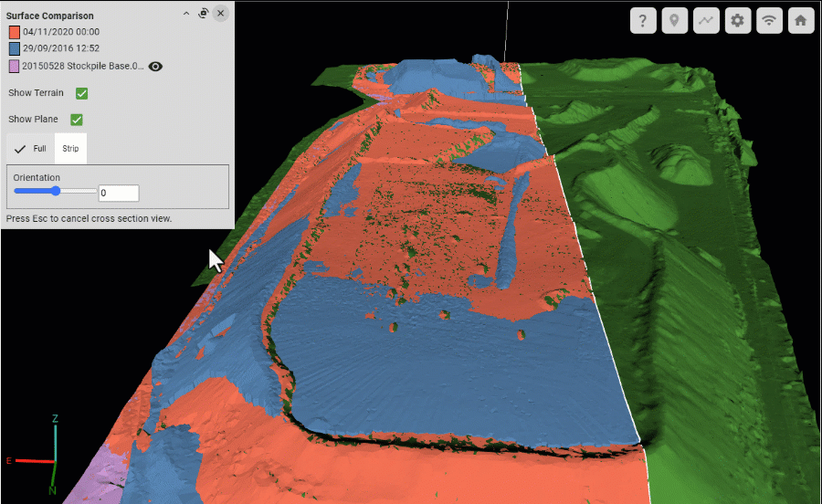Uncheck the Show Terrain checkbox
Viewport: 822px width, 504px height.
(82, 93)
